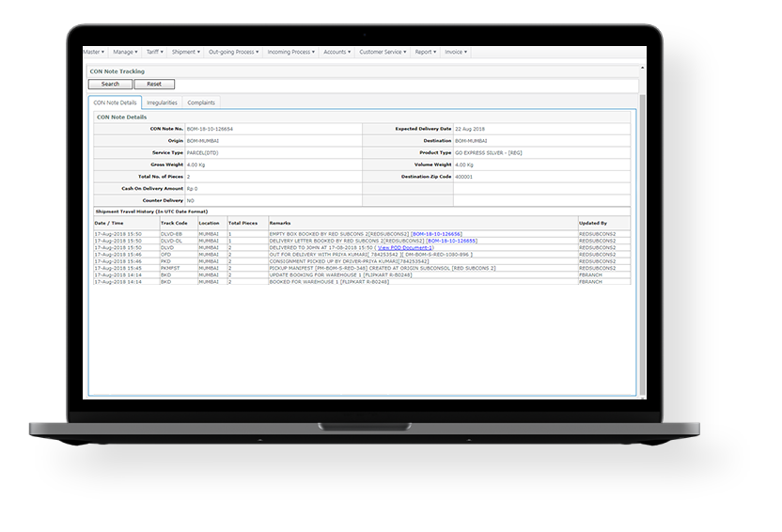Click the Reset button
This screenshot has width=782, height=532.
tap(153, 85)
